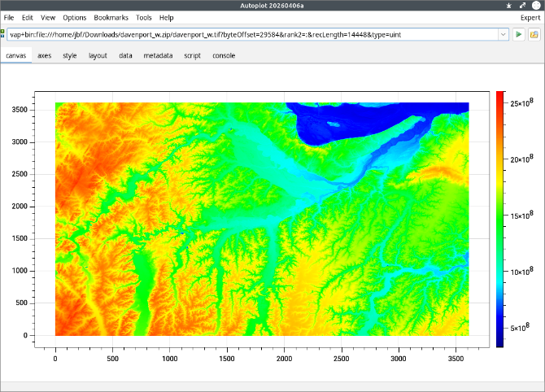Open the Options menu
The height and width of the screenshot is (392, 545).
coord(75,17)
